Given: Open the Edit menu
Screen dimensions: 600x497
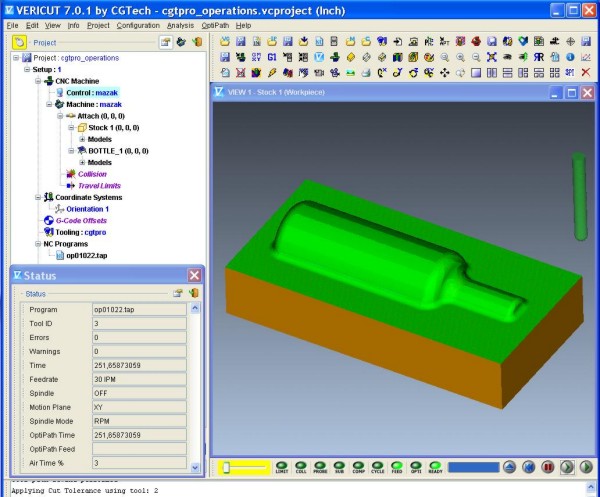Looking at the screenshot, I should 32,25.
